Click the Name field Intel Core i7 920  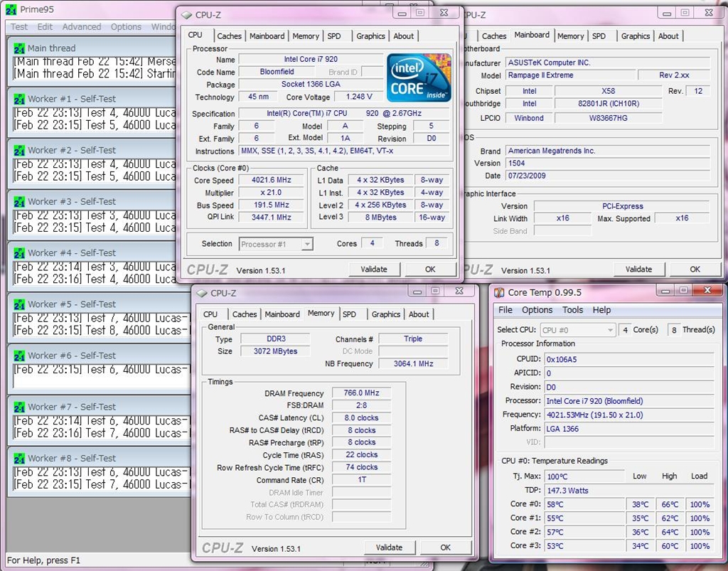point(311,60)
